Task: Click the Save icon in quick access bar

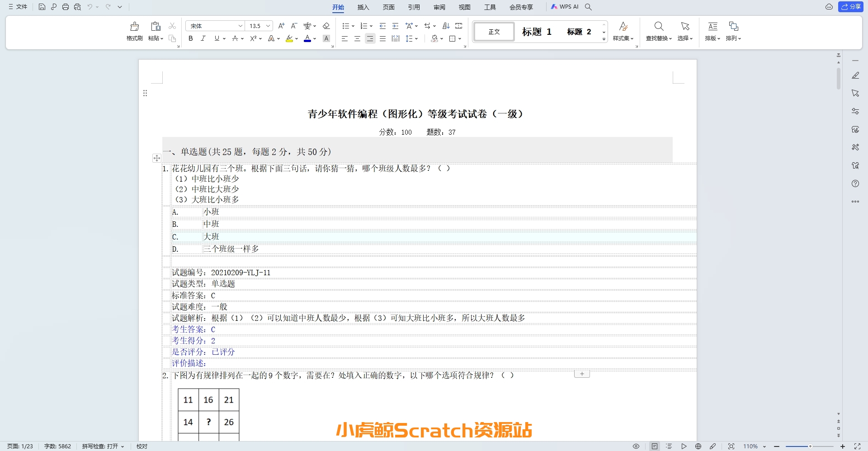Action: pos(42,7)
